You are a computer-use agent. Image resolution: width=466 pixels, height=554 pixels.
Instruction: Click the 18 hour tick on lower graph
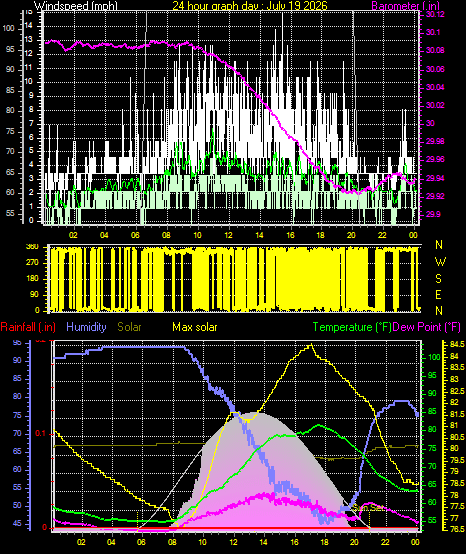pos(324,542)
